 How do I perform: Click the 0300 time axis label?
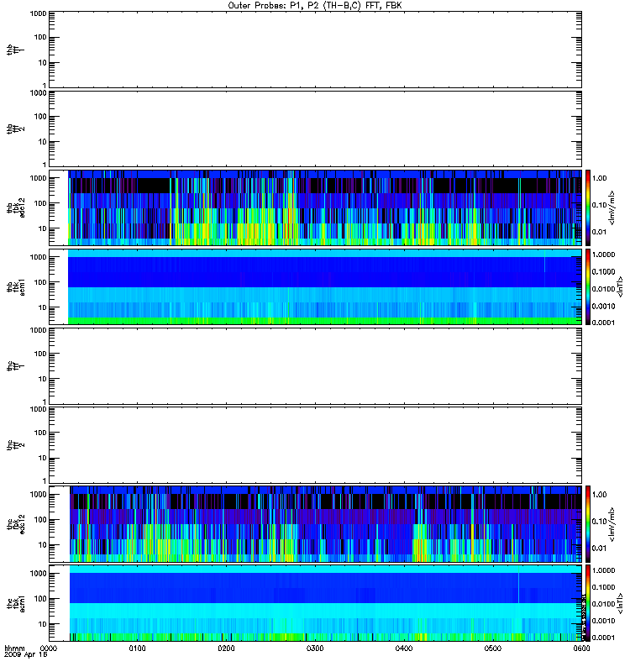[315, 648]
